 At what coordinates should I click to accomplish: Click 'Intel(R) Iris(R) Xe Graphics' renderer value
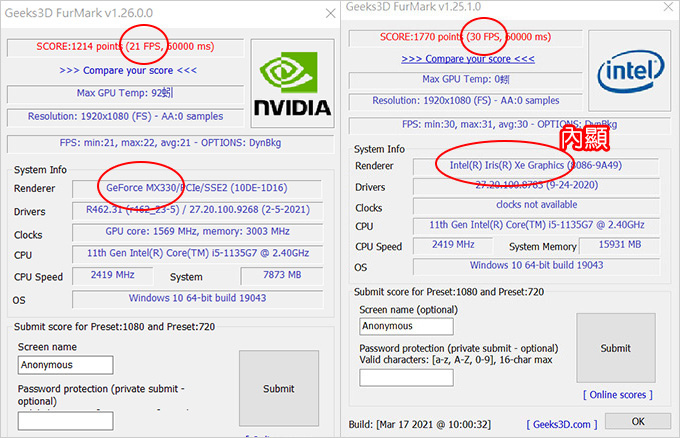coord(536,165)
